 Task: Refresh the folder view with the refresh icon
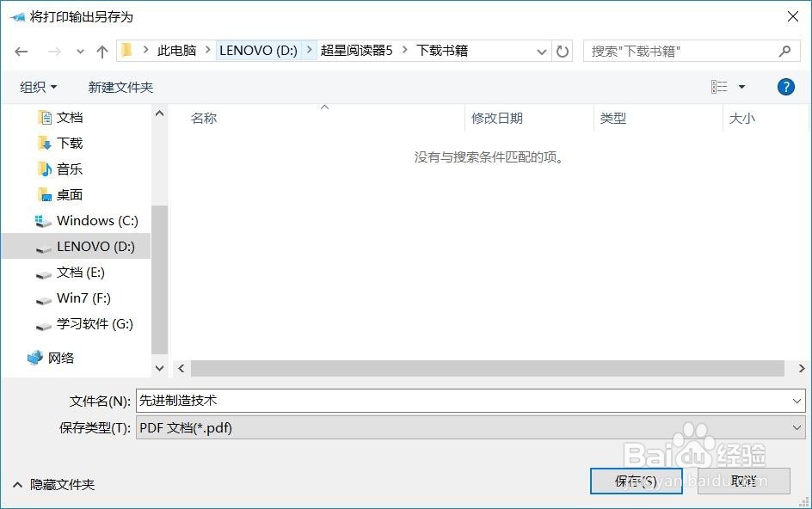pos(563,52)
